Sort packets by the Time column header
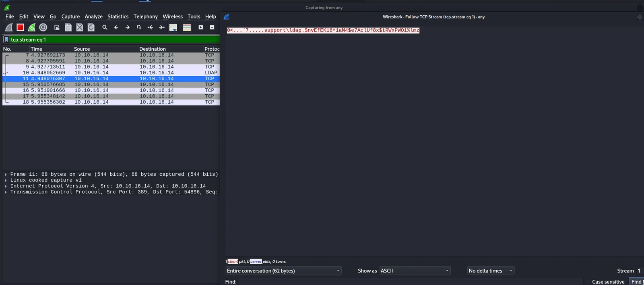The width and height of the screenshot is (644, 285). [50, 49]
